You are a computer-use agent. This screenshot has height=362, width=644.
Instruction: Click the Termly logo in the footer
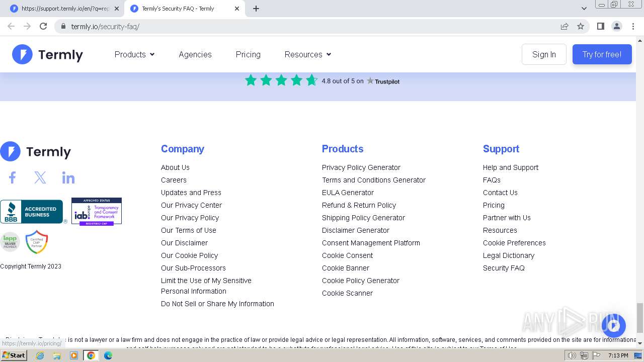(x=35, y=151)
